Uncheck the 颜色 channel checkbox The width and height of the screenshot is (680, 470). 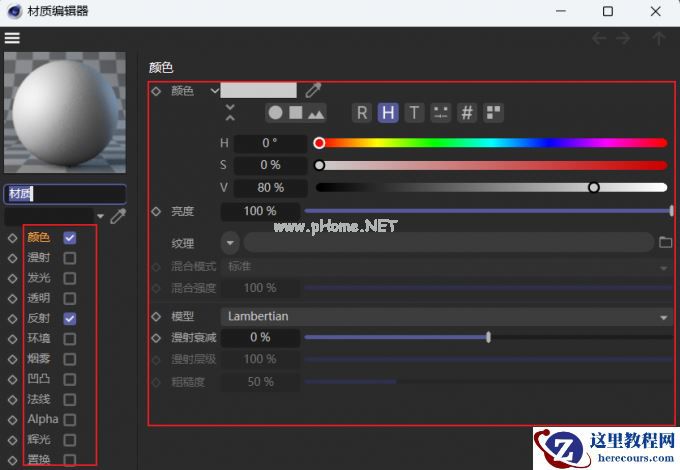70,238
